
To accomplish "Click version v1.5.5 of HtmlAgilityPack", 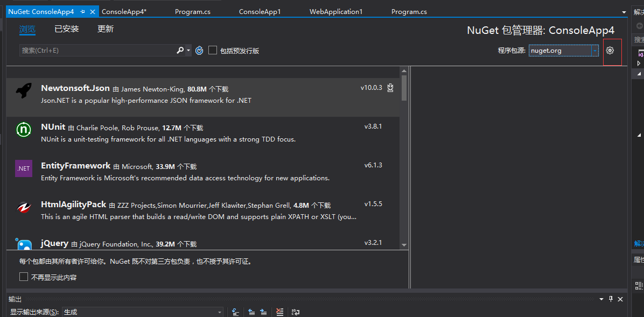I will 373,203.
